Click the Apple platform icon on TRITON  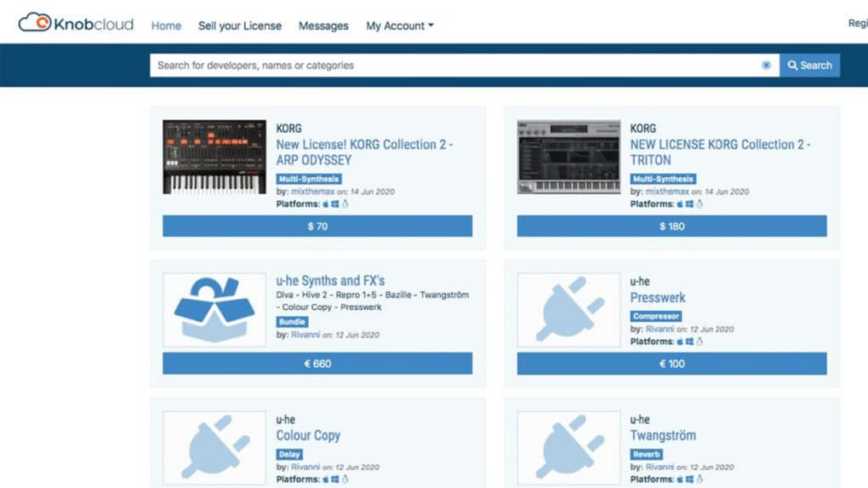coord(680,204)
